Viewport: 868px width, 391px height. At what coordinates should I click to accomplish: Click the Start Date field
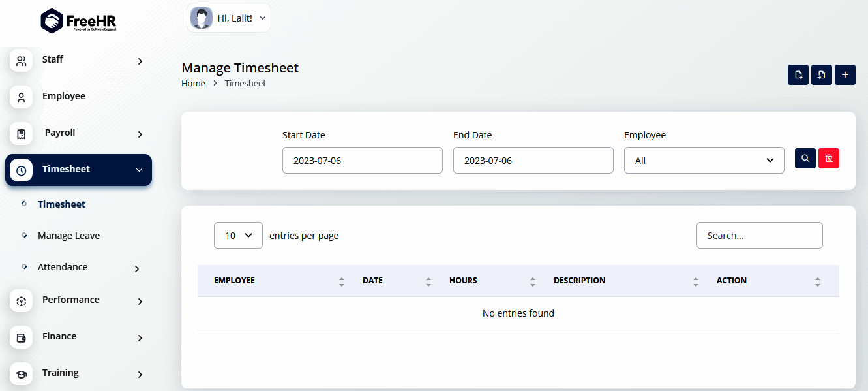[x=362, y=161]
